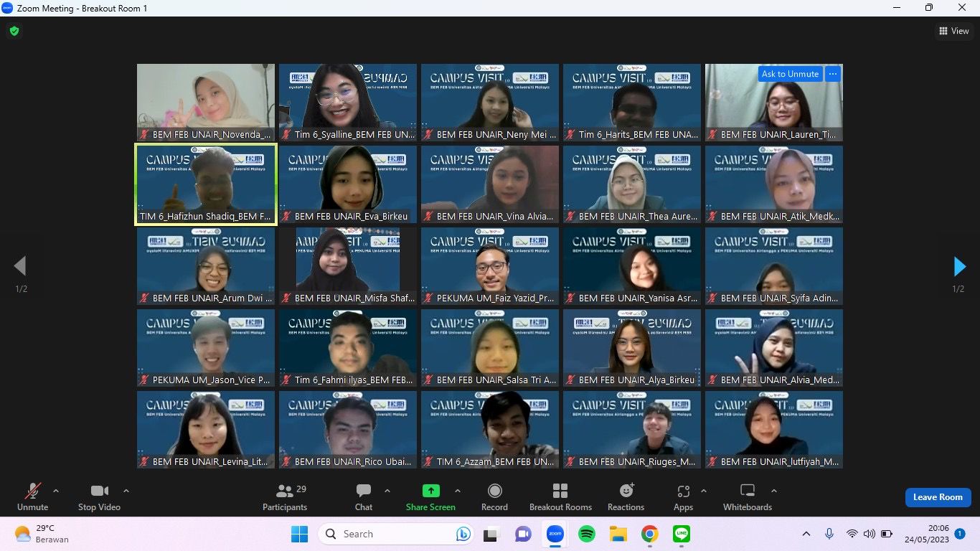
Task: Open Zoom Apps
Action: coord(683,496)
